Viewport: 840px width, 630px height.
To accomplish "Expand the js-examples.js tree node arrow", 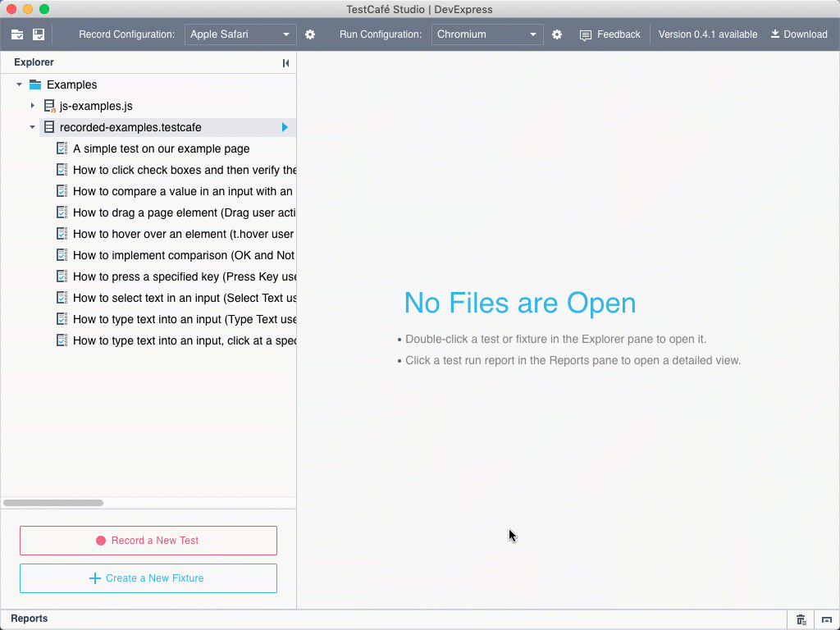I will pyautogui.click(x=33, y=106).
